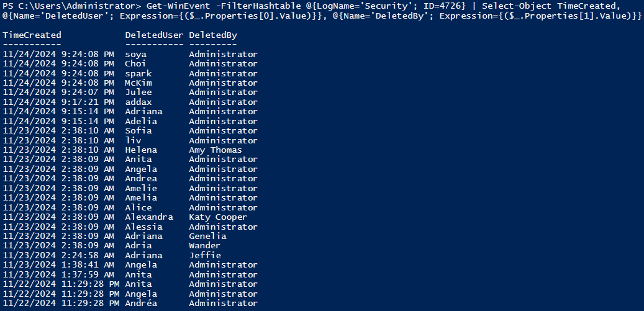
Task: Click the Katy Cooper entry under DeletedBy
Action: tap(218, 217)
